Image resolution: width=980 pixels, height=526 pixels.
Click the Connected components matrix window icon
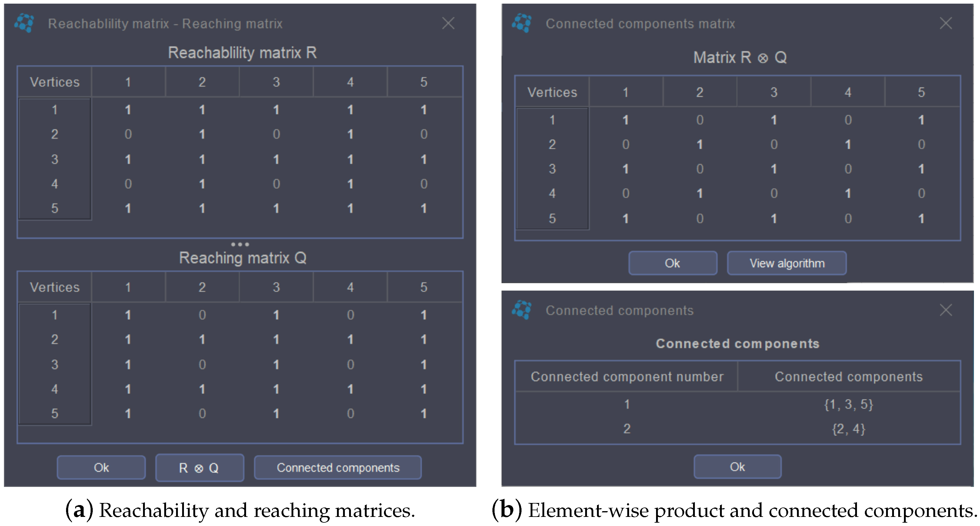pyautogui.click(x=522, y=23)
